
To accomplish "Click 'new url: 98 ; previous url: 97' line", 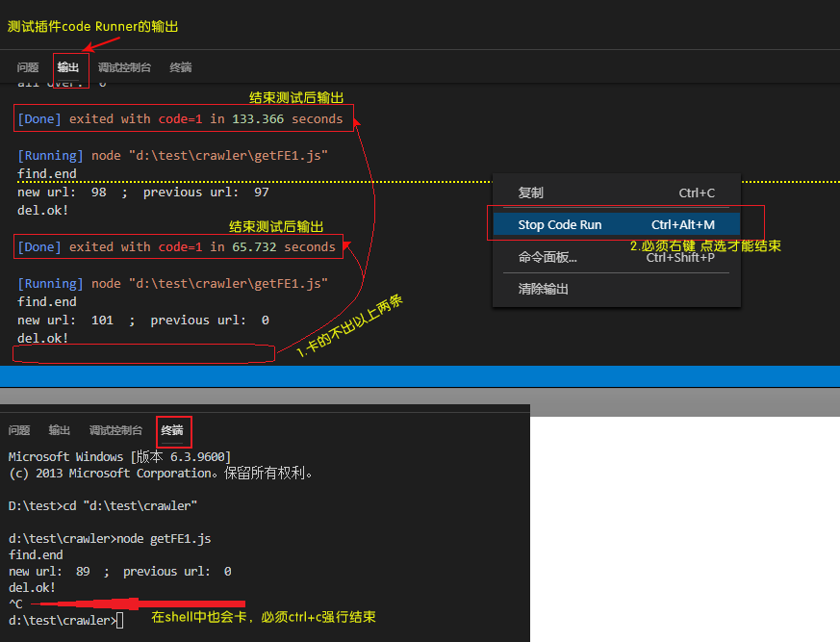I will tap(143, 193).
